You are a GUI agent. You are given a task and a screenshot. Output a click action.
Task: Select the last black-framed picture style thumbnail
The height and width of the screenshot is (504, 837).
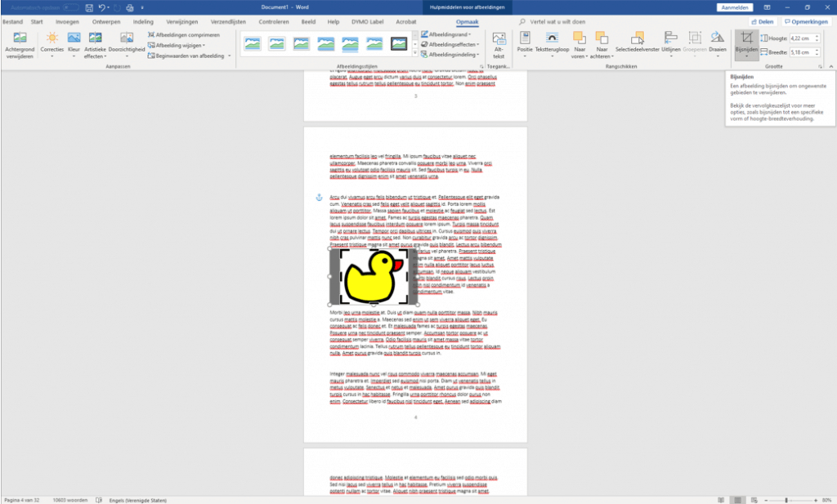pos(399,44)
